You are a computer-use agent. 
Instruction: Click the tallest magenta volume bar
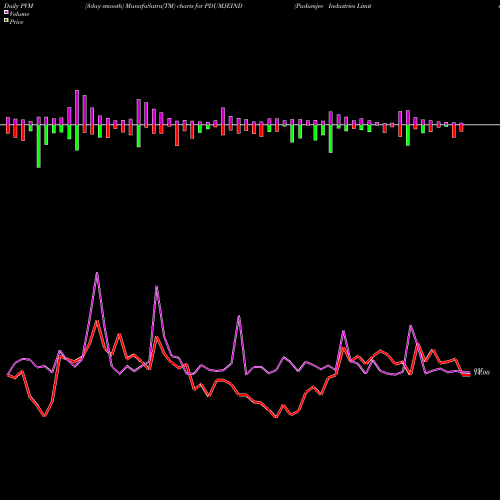(x=77, y=107)
